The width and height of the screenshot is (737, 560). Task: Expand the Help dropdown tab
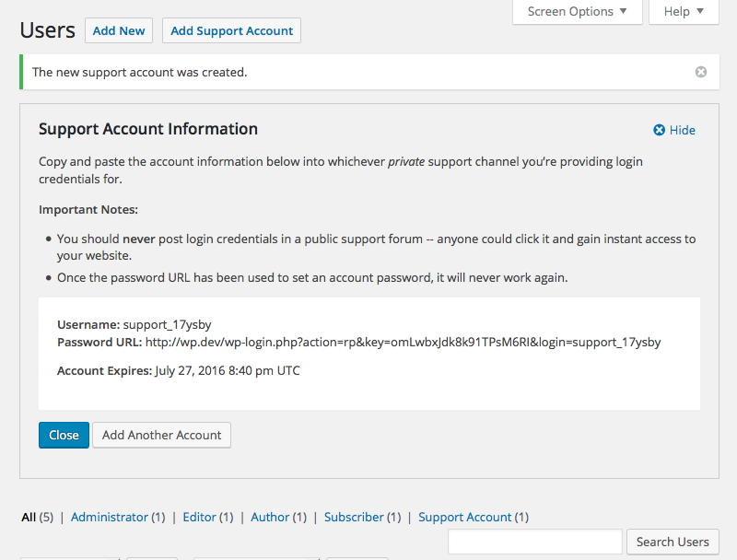684,12
